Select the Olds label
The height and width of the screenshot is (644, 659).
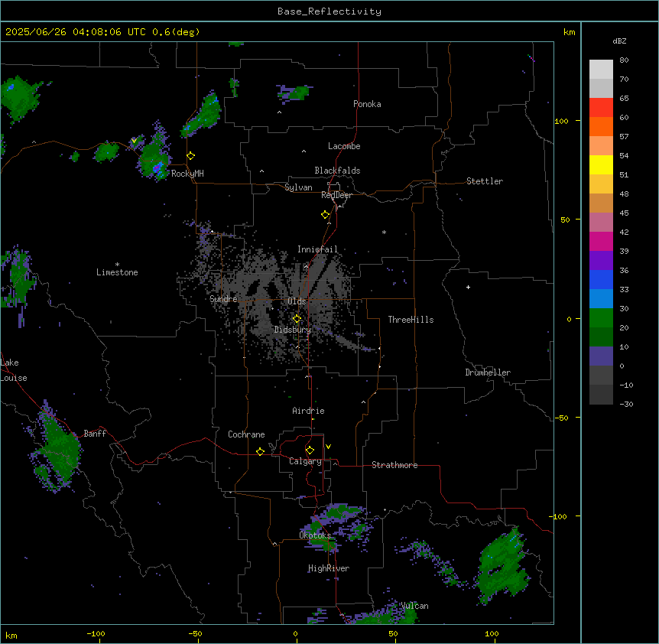pos(297,301)
